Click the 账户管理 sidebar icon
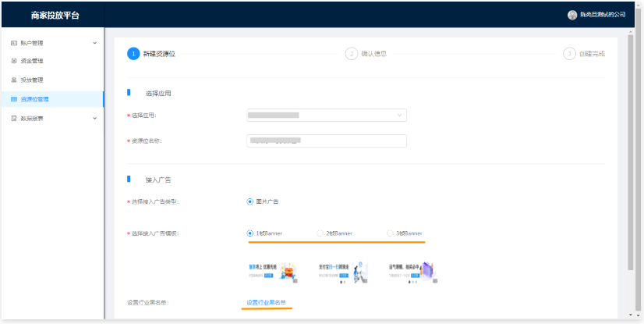Screen dimensions: 644x324 [x=13, y=42]
